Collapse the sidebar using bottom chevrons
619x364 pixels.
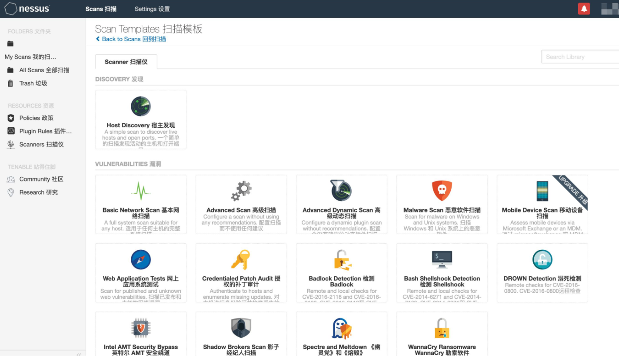[x=79, y=354]
